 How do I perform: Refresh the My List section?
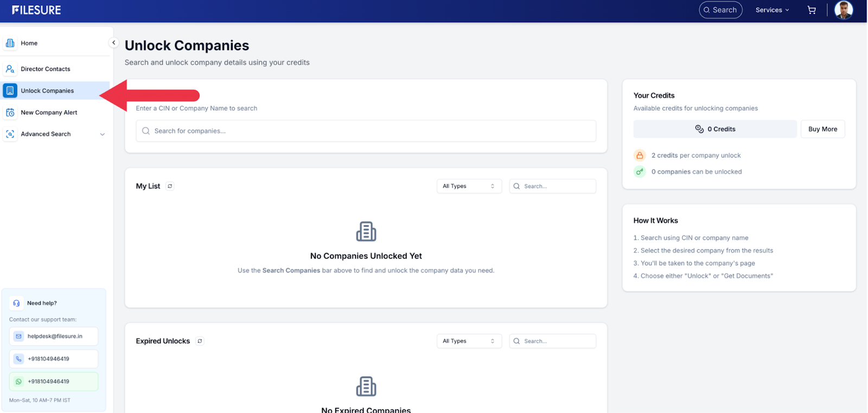pos(170,186)
